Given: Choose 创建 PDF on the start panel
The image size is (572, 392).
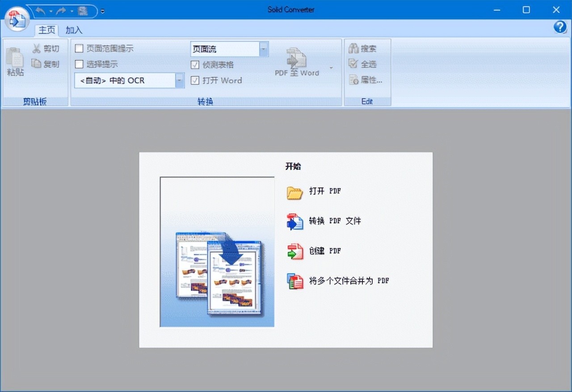Looking at the screenshot, I should pyautogui.click(x=314, y=251).
